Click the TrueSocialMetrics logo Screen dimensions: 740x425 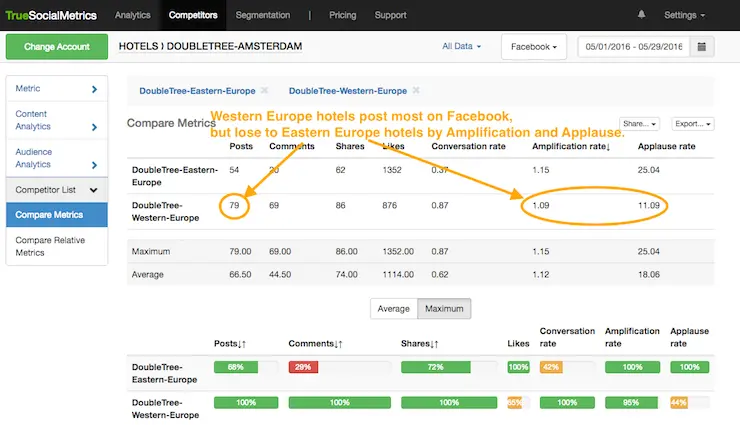(50, 16)
